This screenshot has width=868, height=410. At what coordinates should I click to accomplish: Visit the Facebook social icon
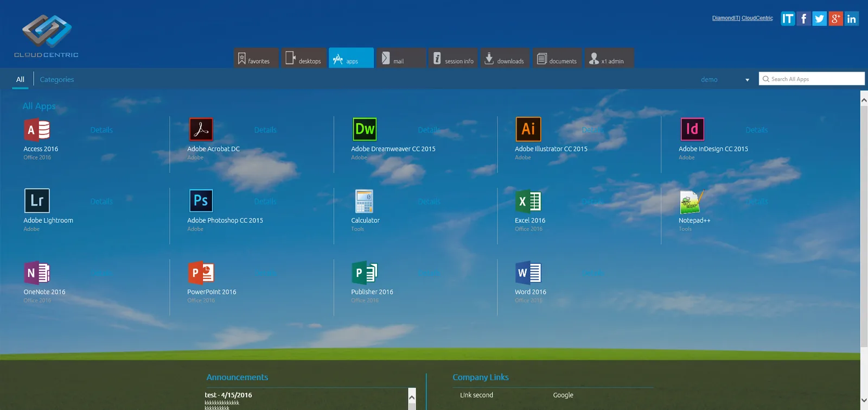pos(803,18)
